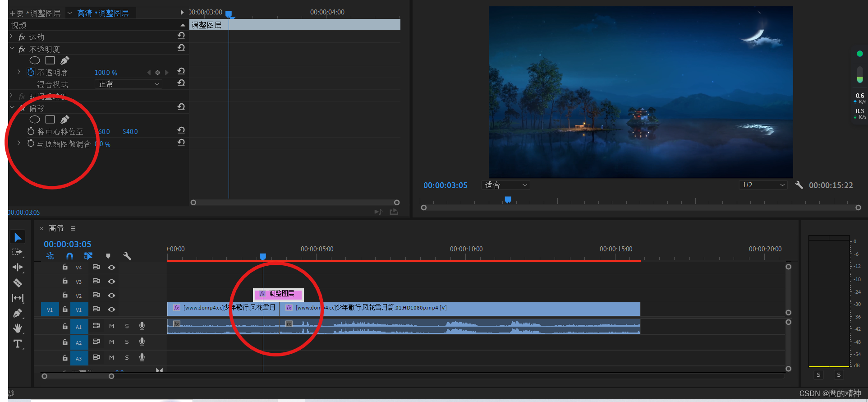This screenshot has height=402, width=868.
Task: Toggle sync lock for track V2
Action: [x=96, y=295]
